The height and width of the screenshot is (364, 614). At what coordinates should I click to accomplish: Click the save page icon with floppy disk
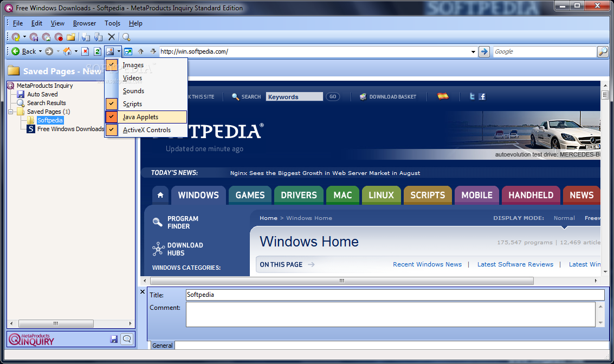34,37
